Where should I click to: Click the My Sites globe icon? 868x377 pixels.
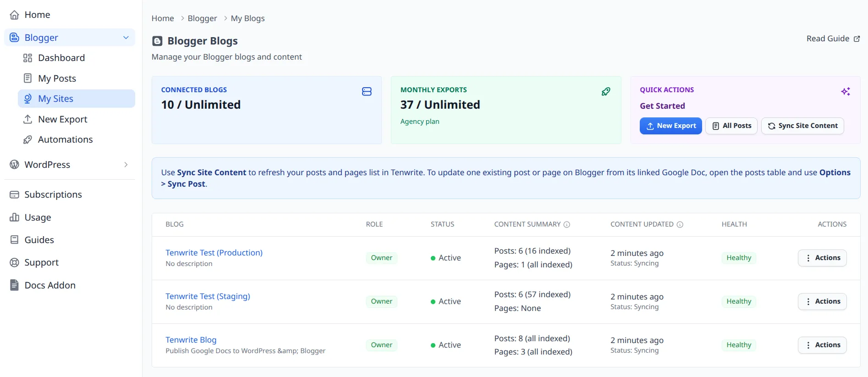[28, 99]
